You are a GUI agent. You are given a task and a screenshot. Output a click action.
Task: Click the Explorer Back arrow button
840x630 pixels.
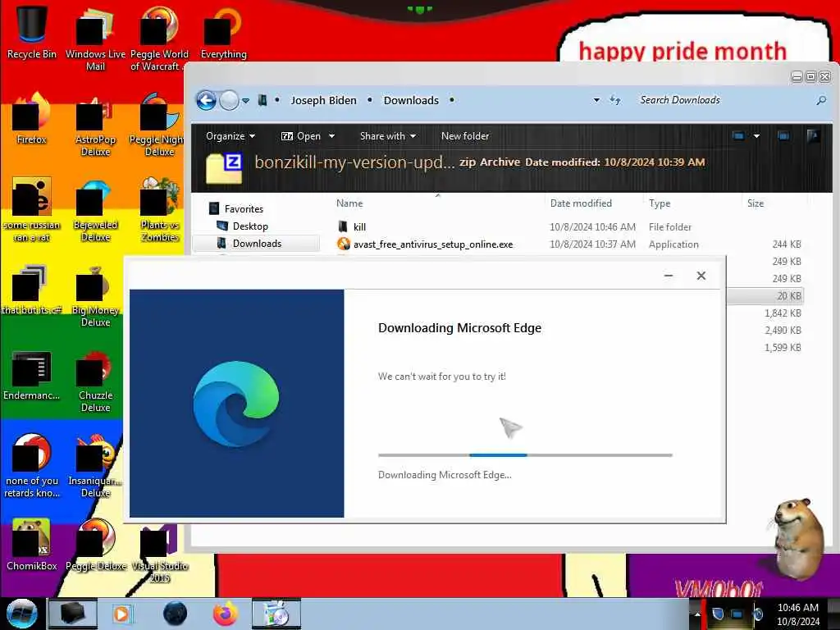coord(206,100)
